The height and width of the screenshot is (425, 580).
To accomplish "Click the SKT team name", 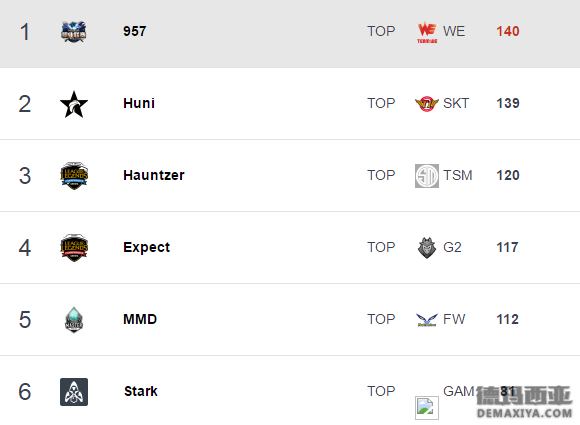I will tap(456, 103).
